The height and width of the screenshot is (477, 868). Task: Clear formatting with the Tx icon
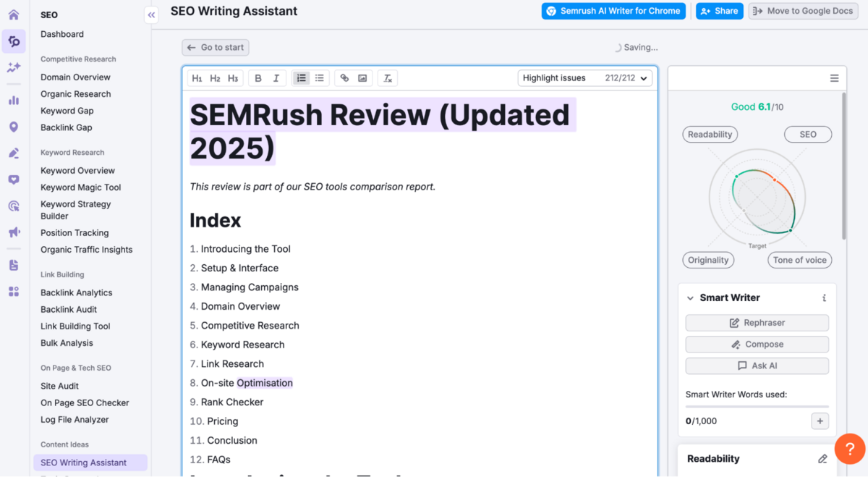(388, 78)
